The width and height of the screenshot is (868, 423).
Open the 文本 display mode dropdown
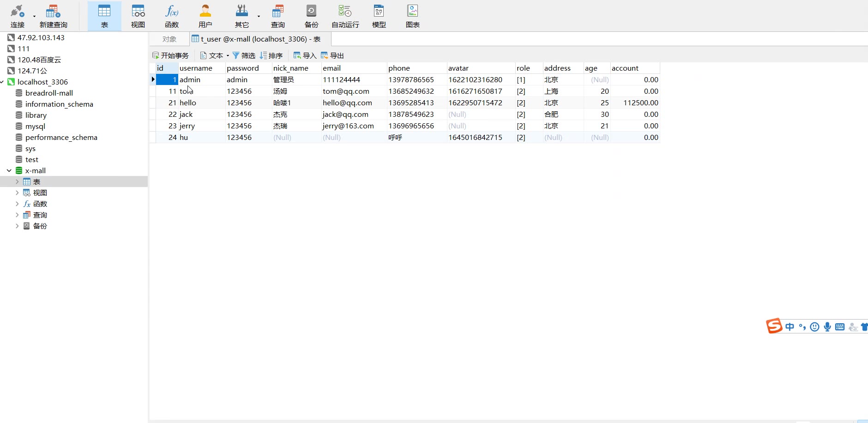[215, 56]
